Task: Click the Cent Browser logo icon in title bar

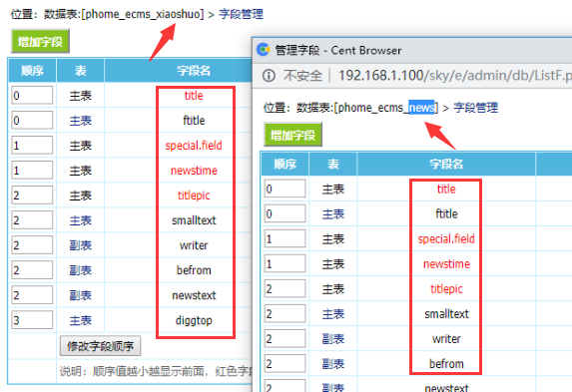Action: pyautogui.click(x=263, y=50)
